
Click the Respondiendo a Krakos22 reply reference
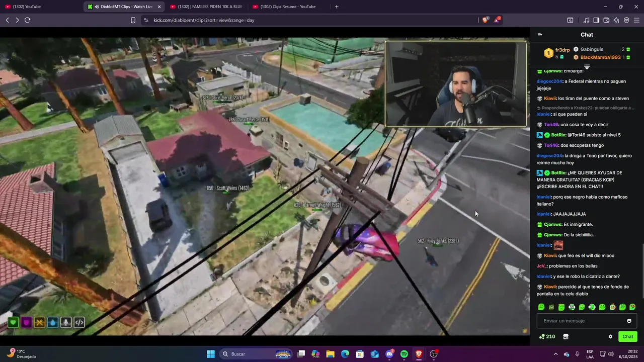click(586, 108)
